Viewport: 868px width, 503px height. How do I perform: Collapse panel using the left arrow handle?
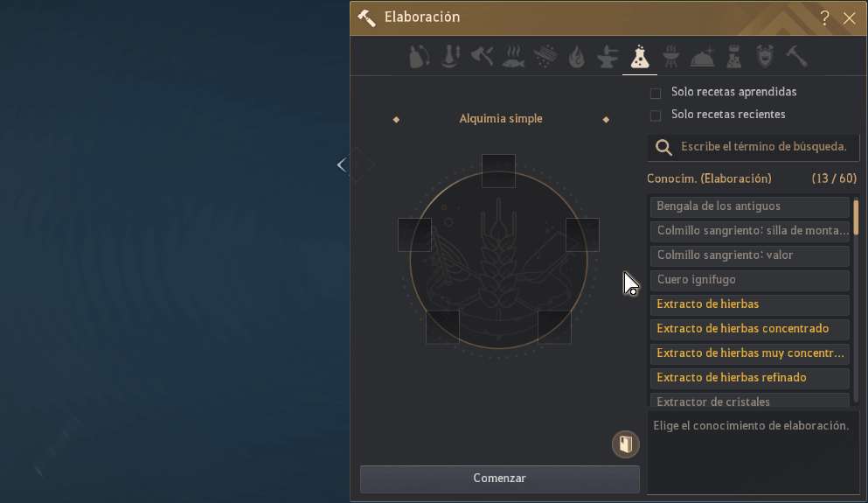[342, 164]
